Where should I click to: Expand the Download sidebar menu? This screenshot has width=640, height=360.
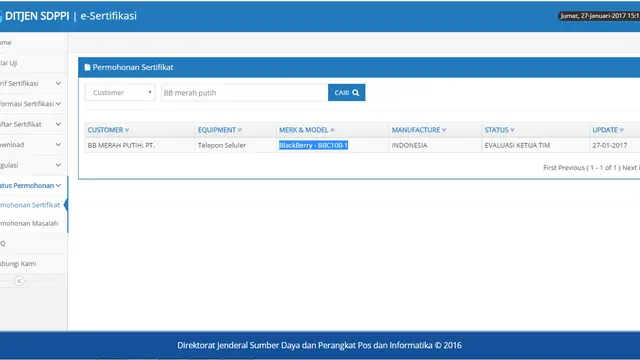(x=33, y=144)
